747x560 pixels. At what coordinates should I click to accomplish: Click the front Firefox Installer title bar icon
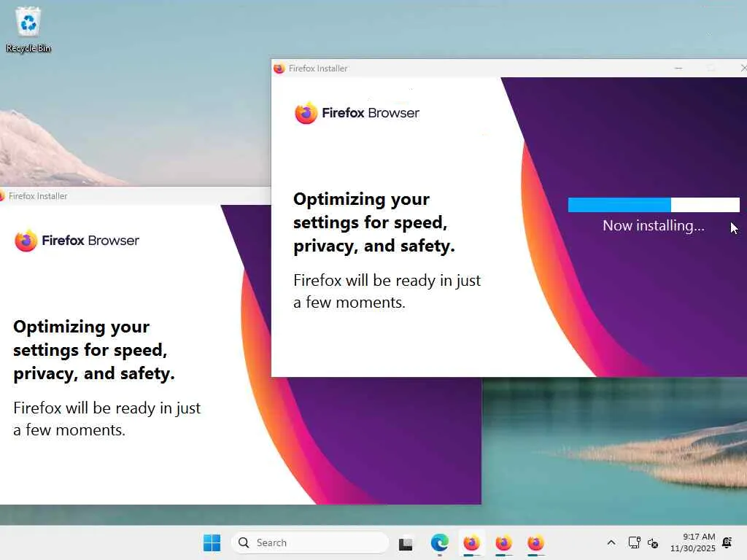(x=279, y=68)
